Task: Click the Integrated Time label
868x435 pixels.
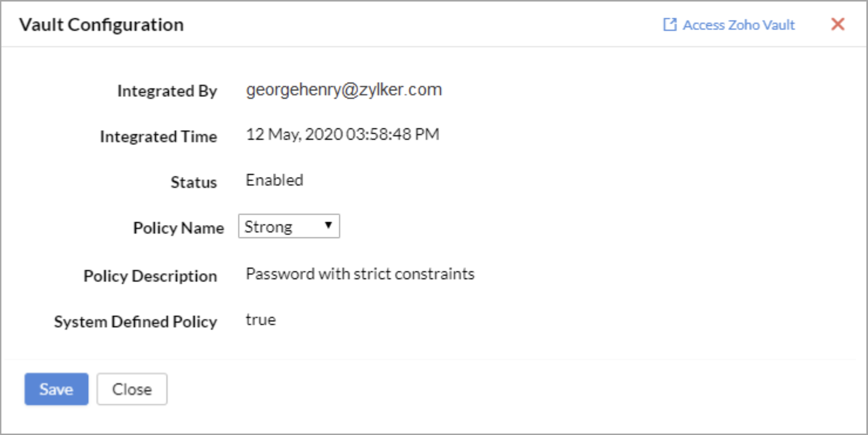Action: tap(158, 137)
